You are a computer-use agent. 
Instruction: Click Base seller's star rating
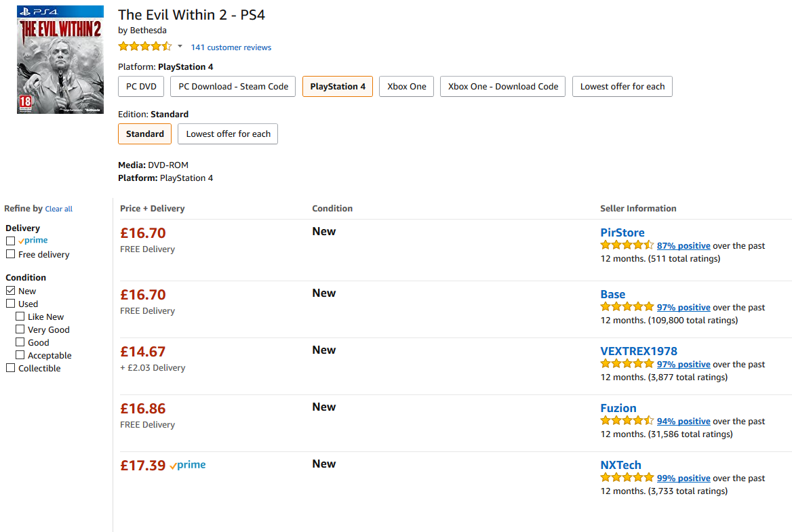tap(627, 307)
